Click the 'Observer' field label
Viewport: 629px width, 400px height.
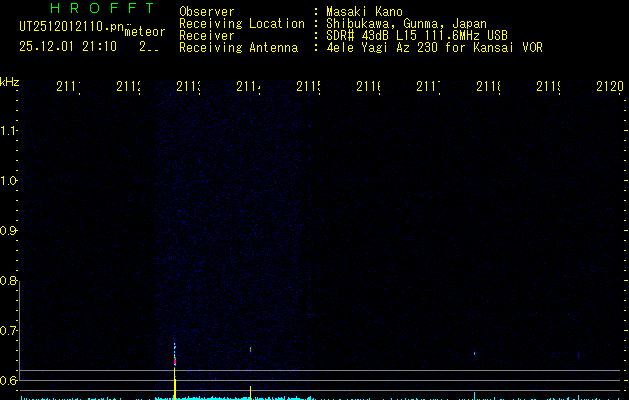tap(207, 11)
